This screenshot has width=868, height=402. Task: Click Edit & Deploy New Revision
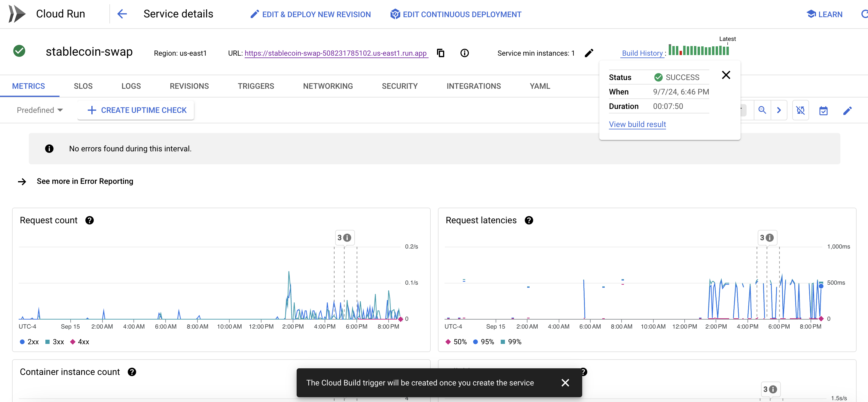[310, 14]
